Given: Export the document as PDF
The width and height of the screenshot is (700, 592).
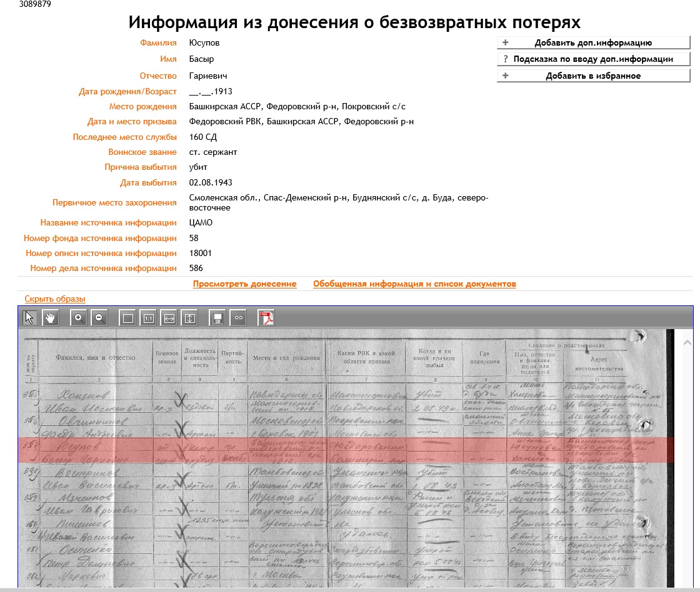Looking at the screenshot, I should point(266,317).
